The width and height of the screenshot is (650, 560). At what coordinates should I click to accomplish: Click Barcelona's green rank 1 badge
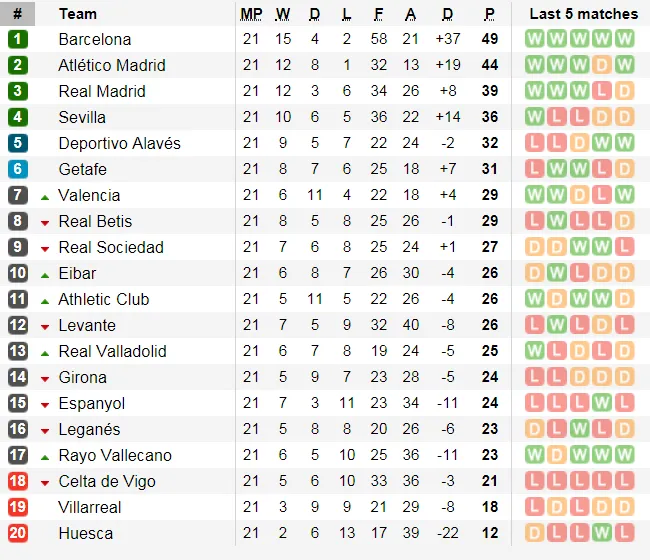tap(17, 39)
